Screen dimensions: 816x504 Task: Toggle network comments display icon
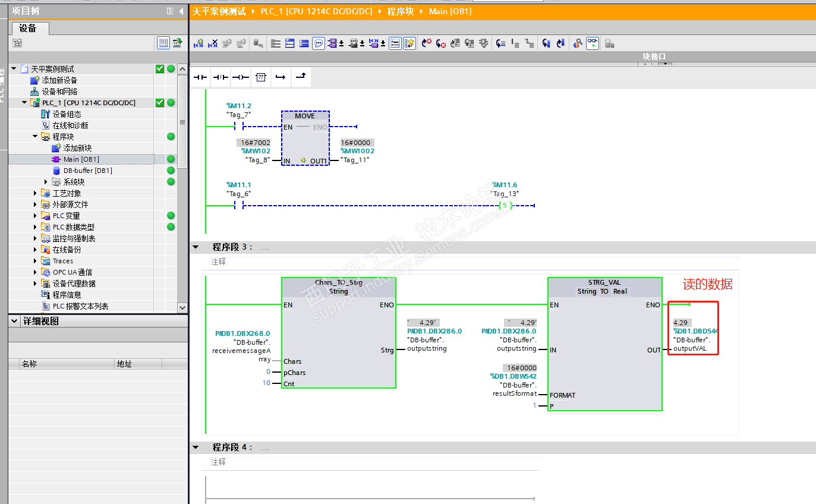pyautogui.click(x=319, y=43)
